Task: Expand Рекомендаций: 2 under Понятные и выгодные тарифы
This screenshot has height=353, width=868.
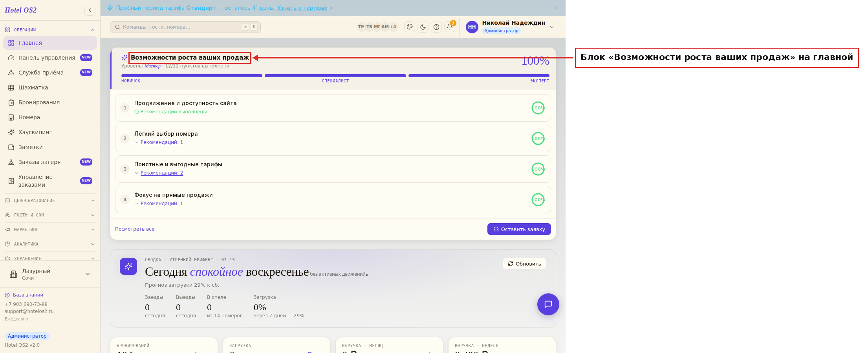Action: pyautogui.click(x=162, y=173)
